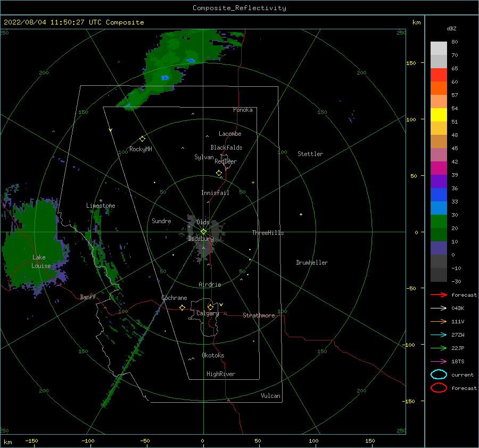Click the red 65 dBZ color swatch
The height and width of the screenshot is (448, 479).
(439, 75)
